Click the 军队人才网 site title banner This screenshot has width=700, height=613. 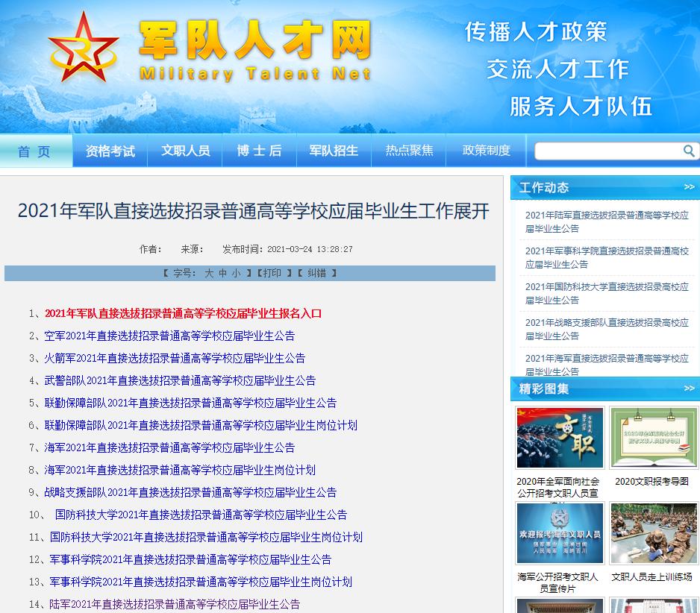point(255,50)
